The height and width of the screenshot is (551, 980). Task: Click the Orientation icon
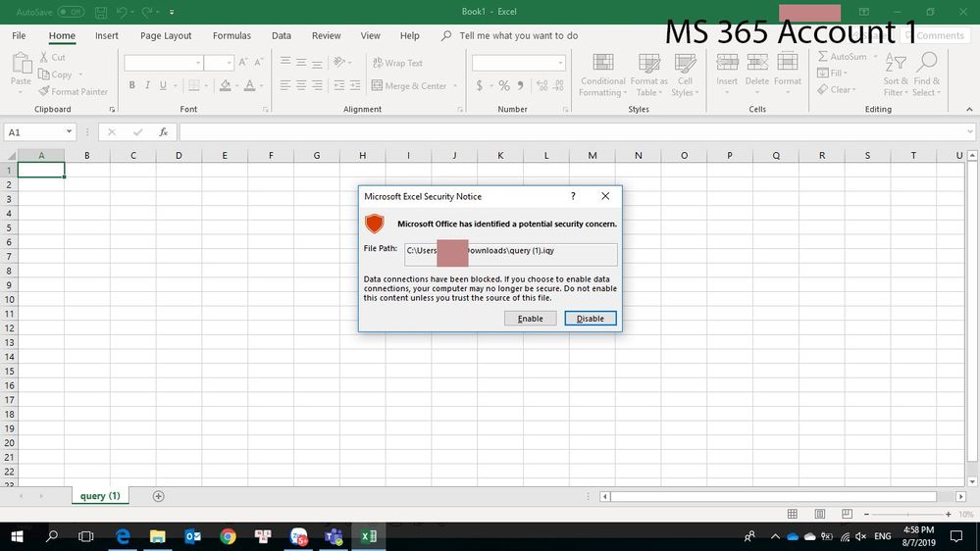pyautogui.click(x=339, y=62)
